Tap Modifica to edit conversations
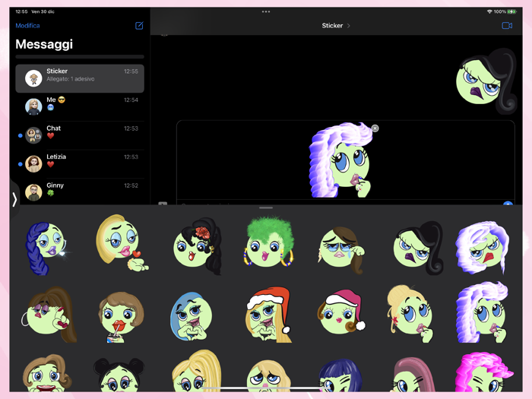The image size is (532, 399). click(x=27, y=25)
